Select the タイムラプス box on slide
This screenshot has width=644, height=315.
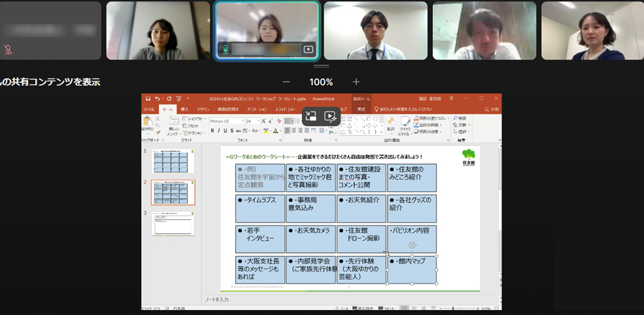pyautogui.click(x=260, y=208)
